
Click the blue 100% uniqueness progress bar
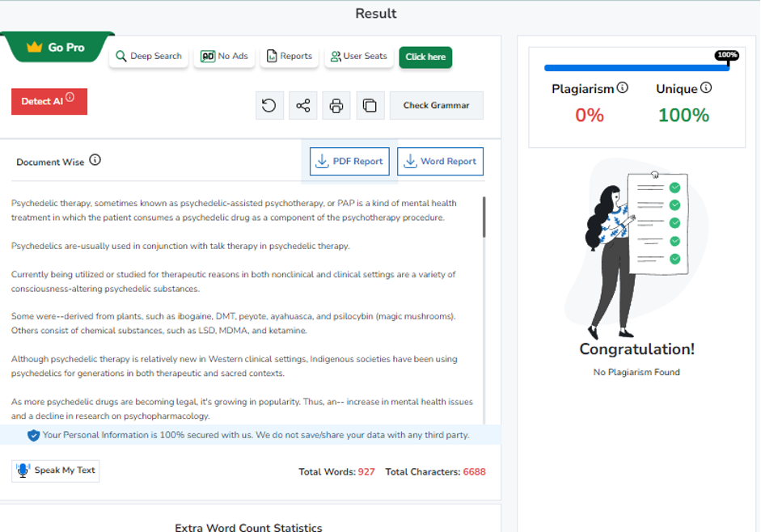635,68
